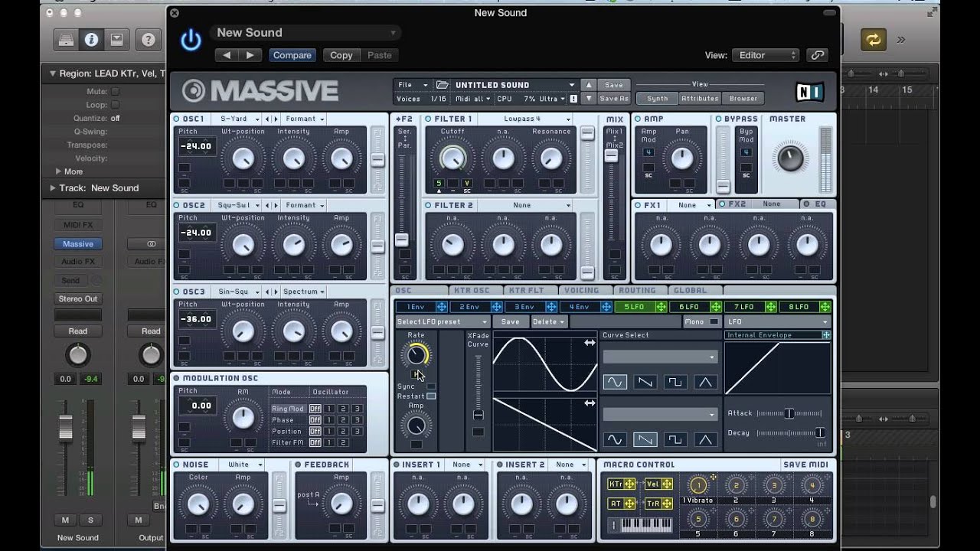Toggle the LFO Restart checkbox

[x=431, y=396]
